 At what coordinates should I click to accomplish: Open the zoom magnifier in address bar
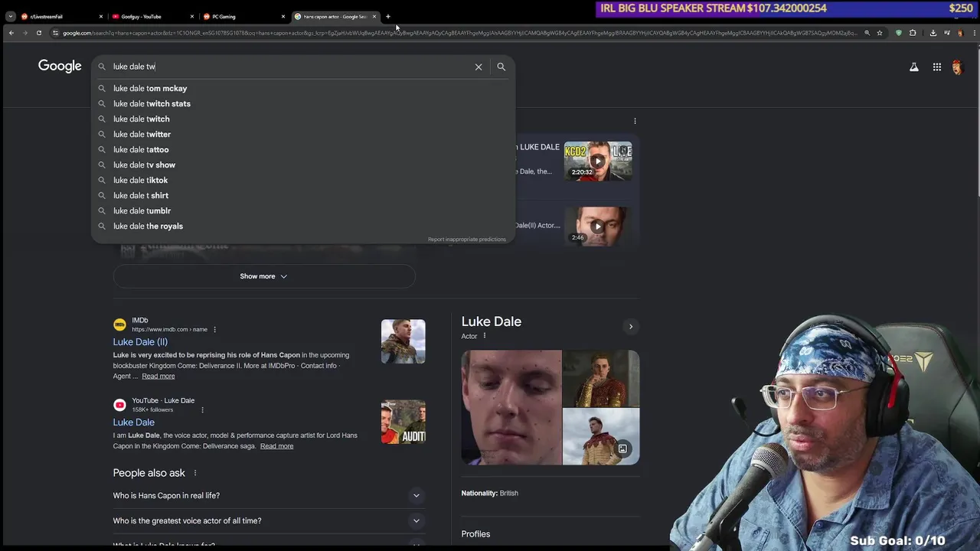click(867, 33)
